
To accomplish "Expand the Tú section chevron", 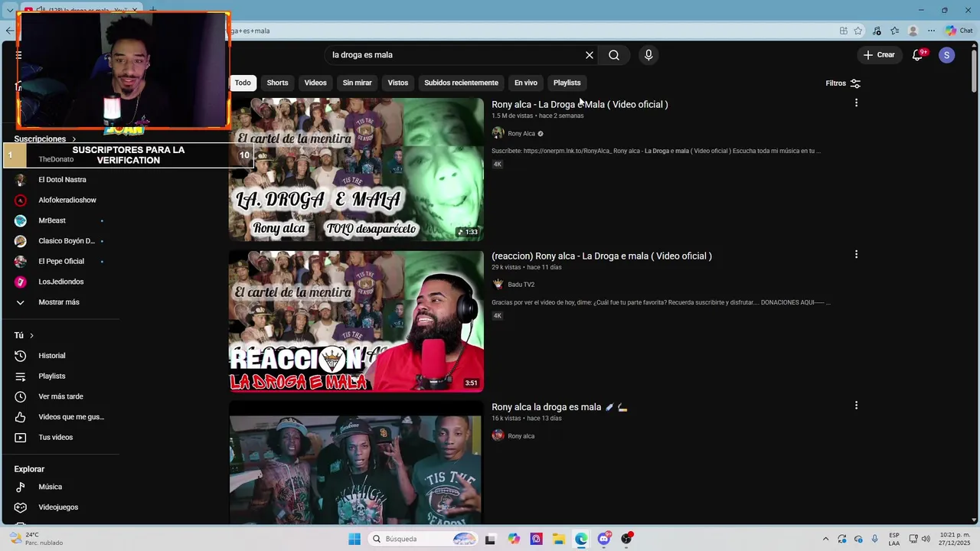I will 31,335.
